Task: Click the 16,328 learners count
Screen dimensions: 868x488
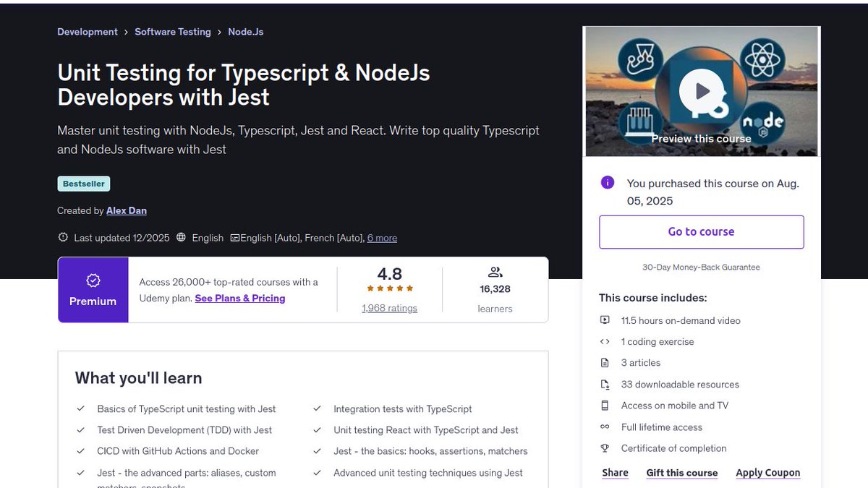Action: [x=495, y=289]
